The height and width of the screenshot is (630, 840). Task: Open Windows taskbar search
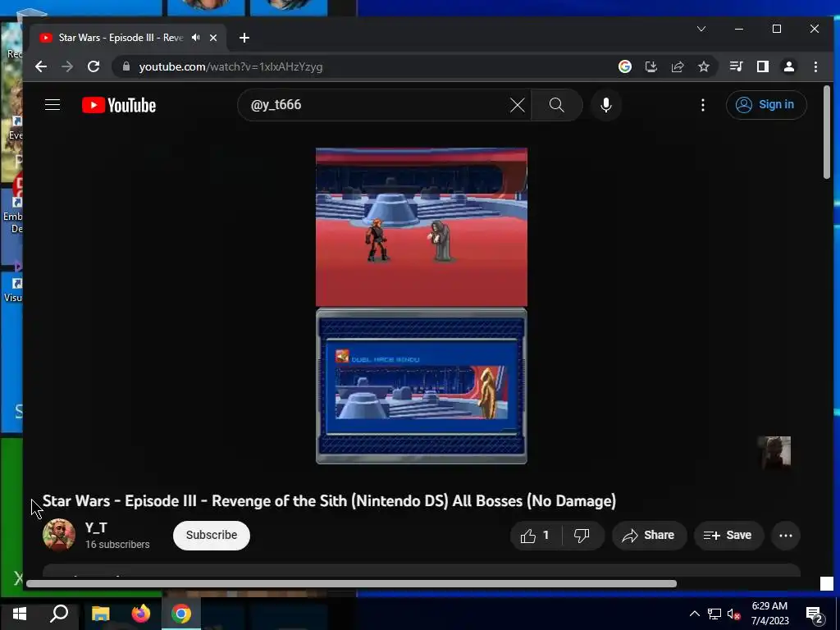pyautogui.click(x=59, y=614)
